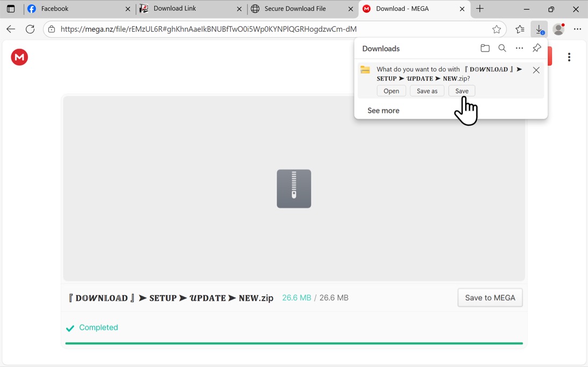588x367 pixels.
Task: Click Save for the zip file
Action: point(462,91)
